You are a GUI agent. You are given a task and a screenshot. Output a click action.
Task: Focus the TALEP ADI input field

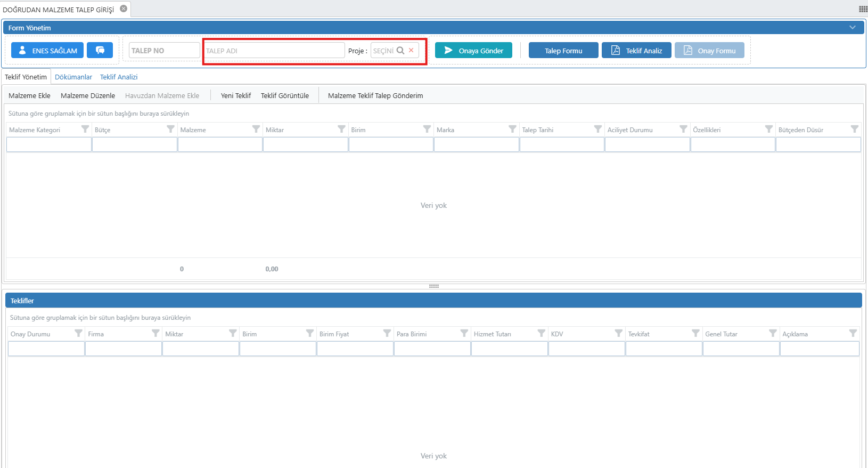coord(274,51)
